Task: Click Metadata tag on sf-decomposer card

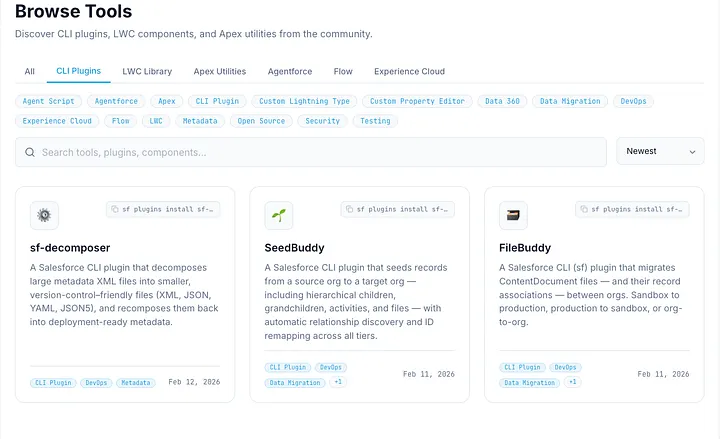Action: (136, 383)
